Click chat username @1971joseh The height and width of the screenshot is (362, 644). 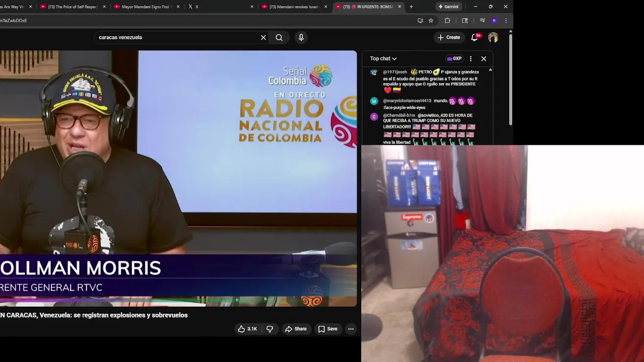[x=395, y=72]
